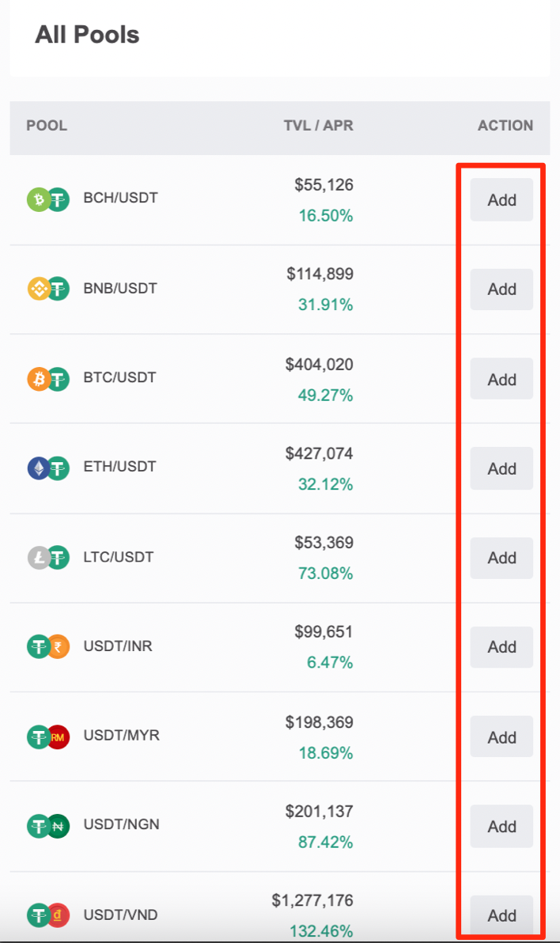Click the BTC/USDT Bitcoin pair icon
Screen dimensions: 560x943
(48, 379)
